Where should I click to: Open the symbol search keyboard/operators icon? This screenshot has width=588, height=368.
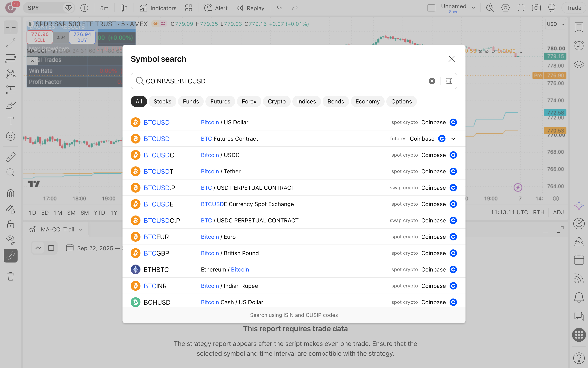click(449, 81)
